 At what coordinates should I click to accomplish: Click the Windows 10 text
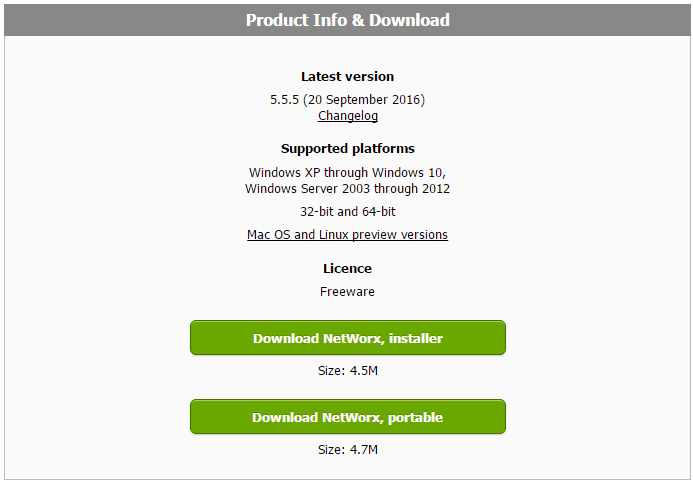(407, 172)
